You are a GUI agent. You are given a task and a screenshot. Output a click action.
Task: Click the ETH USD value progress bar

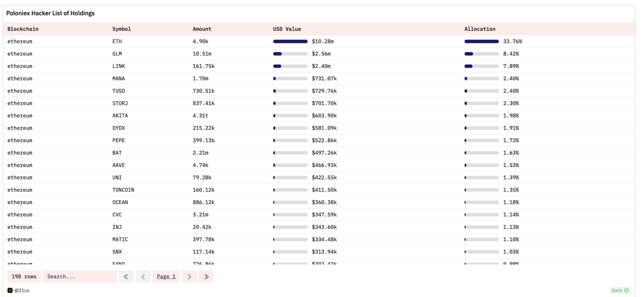(290, 41)
